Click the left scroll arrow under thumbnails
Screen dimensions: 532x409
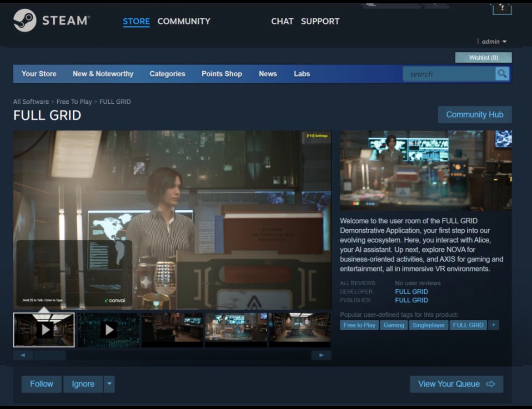tap(23, 355)
